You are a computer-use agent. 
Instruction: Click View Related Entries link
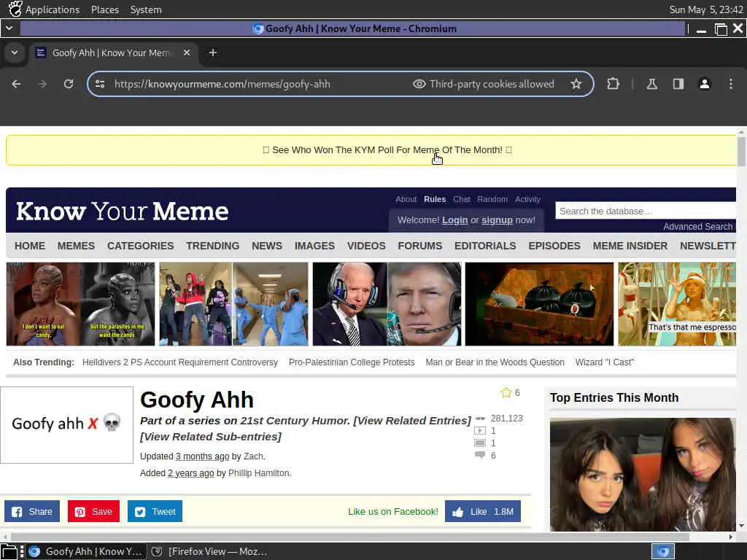click(412, 421)
